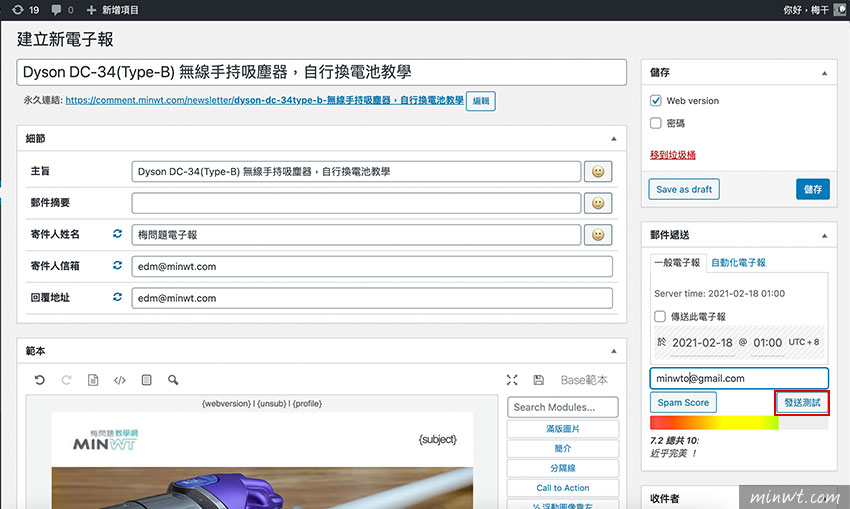This screenshot has width=850, height=509.
Task: Click the undo icon in the template toolbar
Action: pyautogui.click(x=40, y=380)
